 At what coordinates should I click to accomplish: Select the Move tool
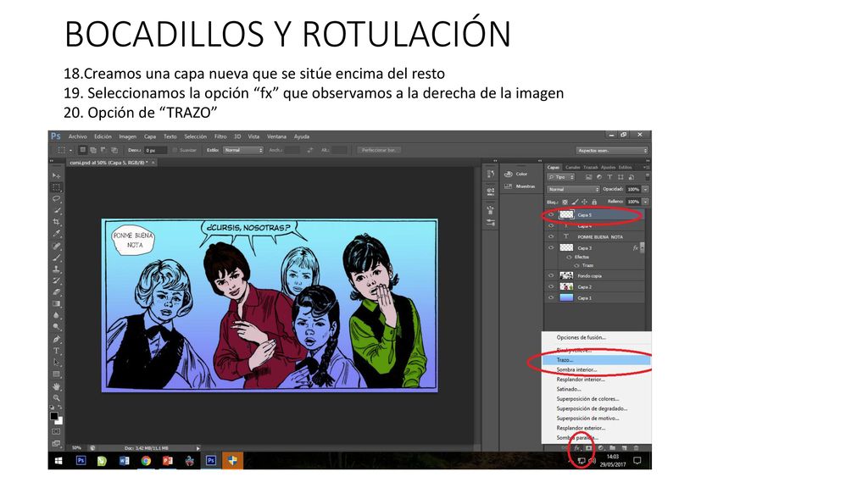tap(57, 175)
